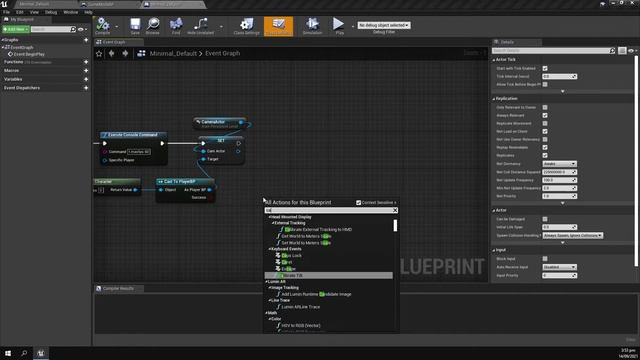
Task: Open the View menu
Action: [x=34, y=12]
